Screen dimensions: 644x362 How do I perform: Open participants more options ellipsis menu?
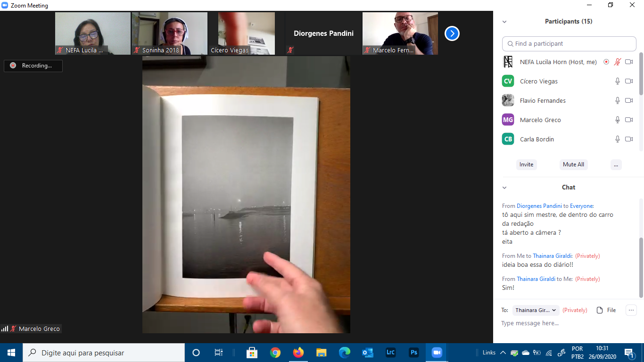click(616, 165)
